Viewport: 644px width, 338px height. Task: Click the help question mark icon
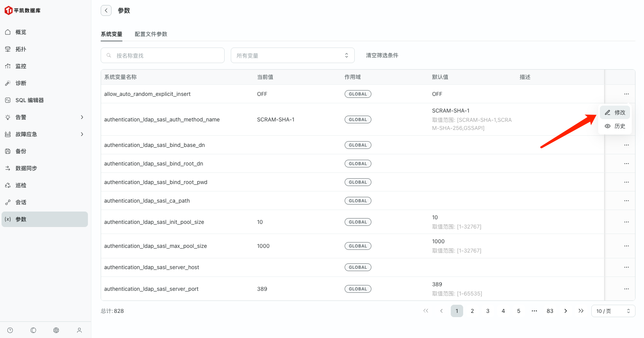click(10, 330)
